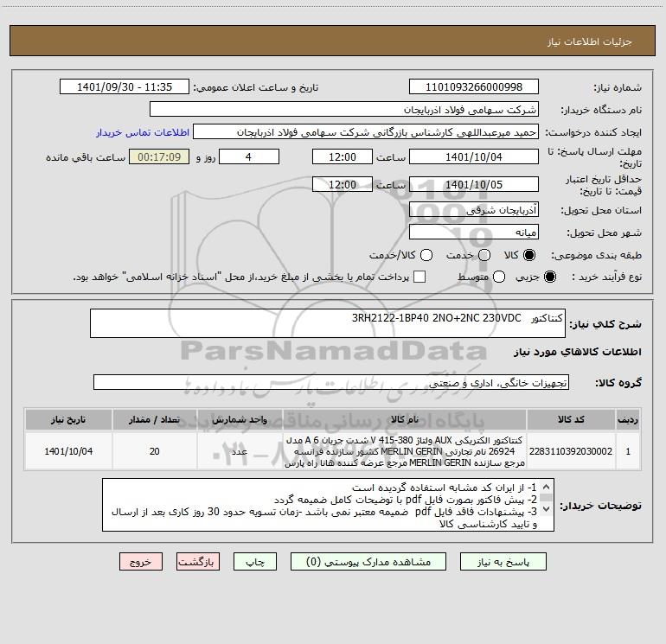Open مشاهده مدارک پیوستی (0) button
Image resolution: width=666 pixels, height=644 pixels.
(368, 562)
